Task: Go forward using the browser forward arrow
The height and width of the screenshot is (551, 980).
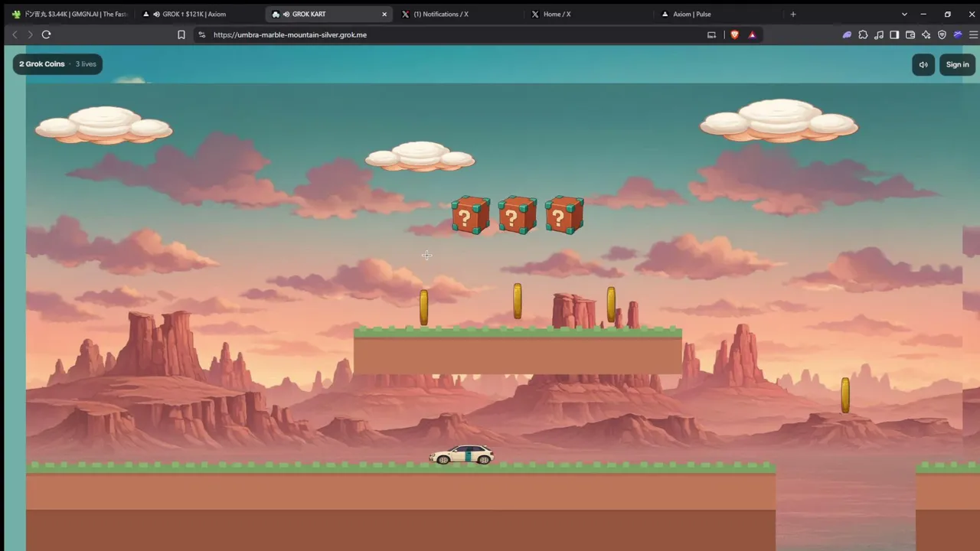Action: point(30,34)
